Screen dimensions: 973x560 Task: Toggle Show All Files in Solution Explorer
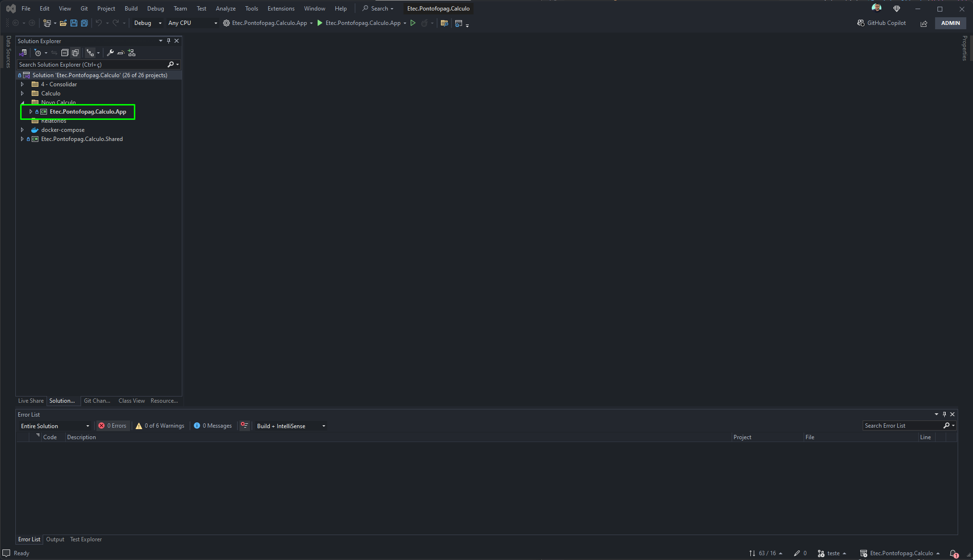(75, 53)
